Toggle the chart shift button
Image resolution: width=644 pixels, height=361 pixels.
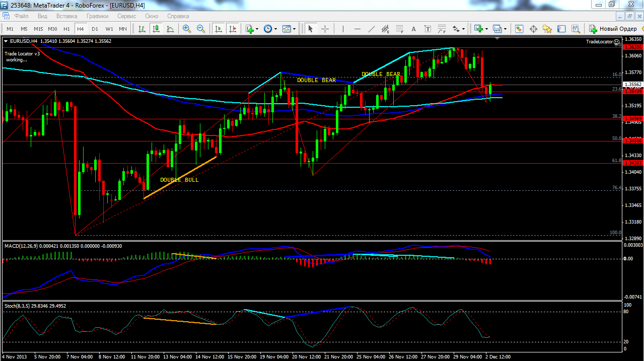232,29
